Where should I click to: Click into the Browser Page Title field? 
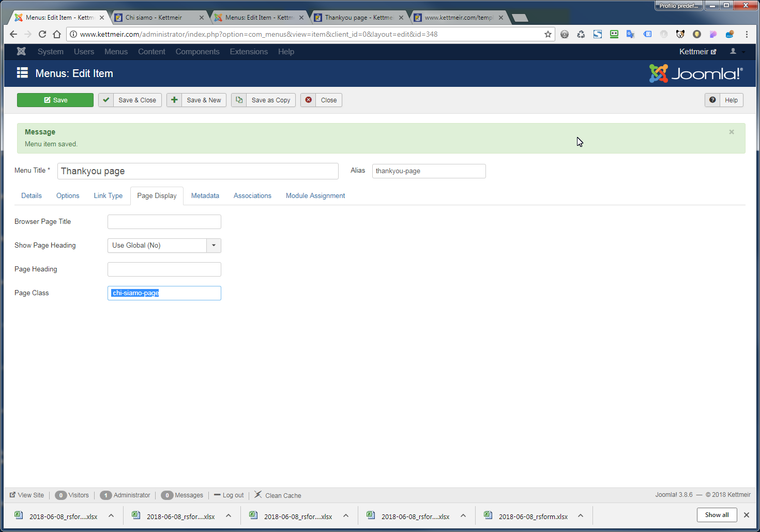pyautogui.click(x=164, y=222)
